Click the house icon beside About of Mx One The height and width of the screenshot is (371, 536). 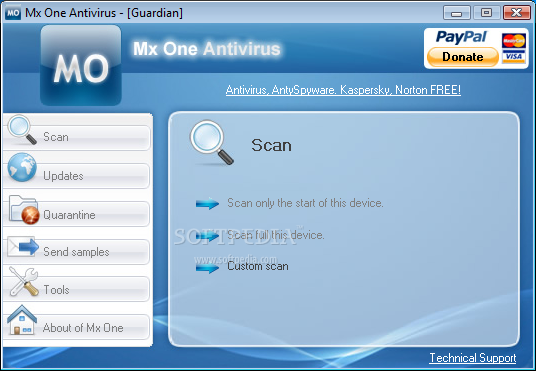point(22,320)
